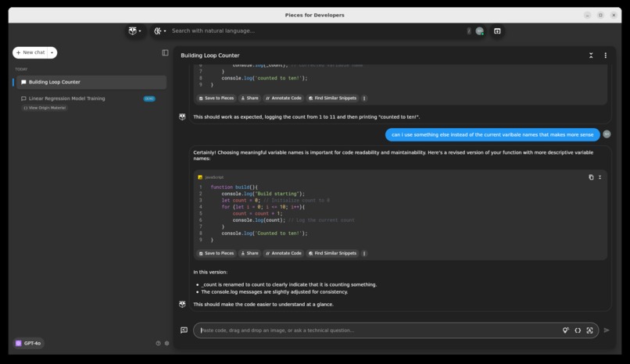The height and width of the screenshot is (364, 630).
Task: Expand the New chat dropdown arrow
Action: (52, 52)
